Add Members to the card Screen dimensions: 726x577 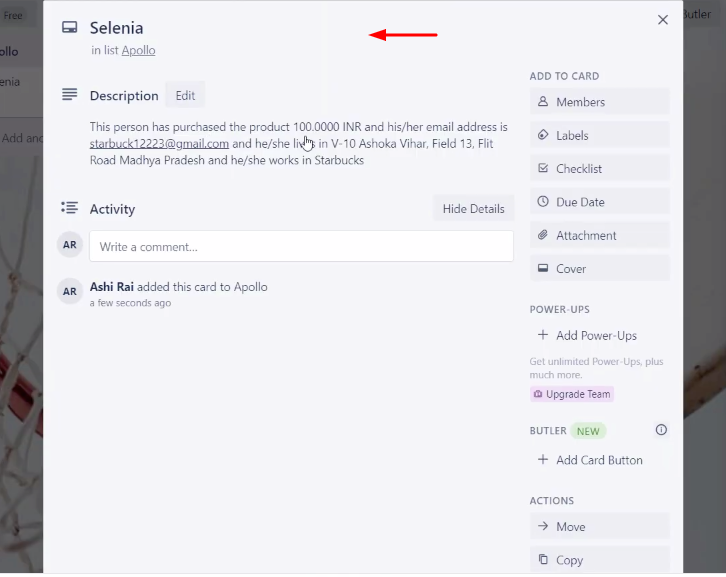(x=600, y=102)
